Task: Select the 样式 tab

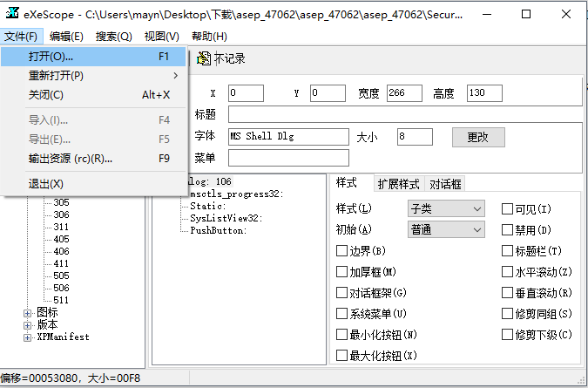Action: [347, 183]
